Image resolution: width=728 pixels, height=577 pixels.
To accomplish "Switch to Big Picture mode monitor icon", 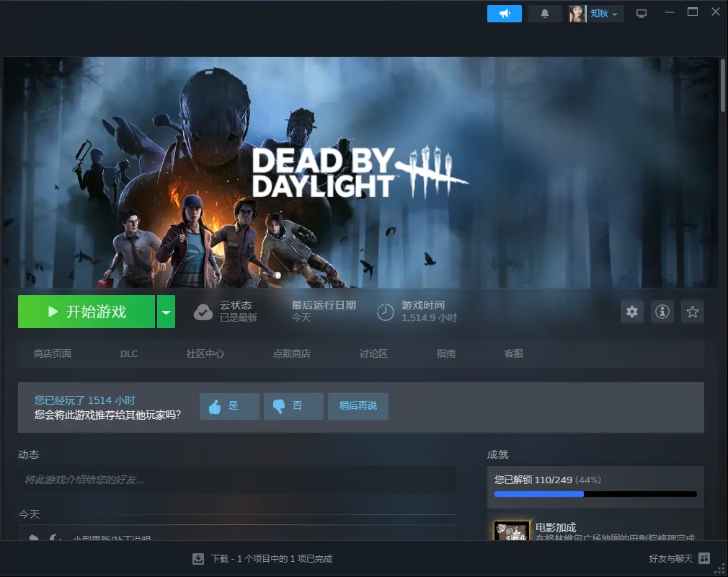I will [642, 14].
